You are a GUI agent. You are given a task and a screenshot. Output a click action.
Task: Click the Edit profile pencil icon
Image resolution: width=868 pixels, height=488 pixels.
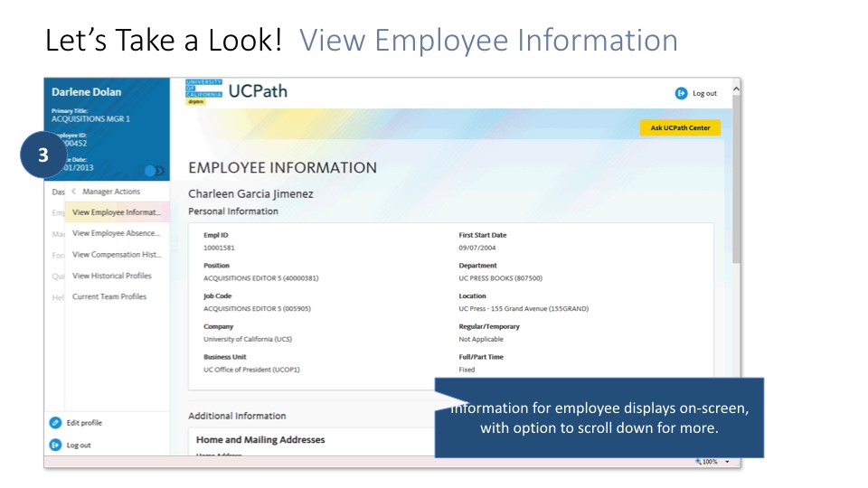coord(55,423)
